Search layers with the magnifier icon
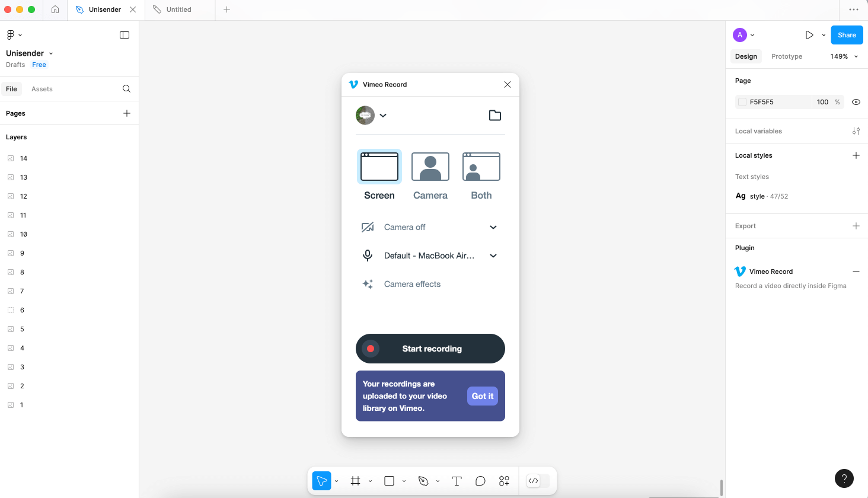868x498 pixels. coord(126,89)
